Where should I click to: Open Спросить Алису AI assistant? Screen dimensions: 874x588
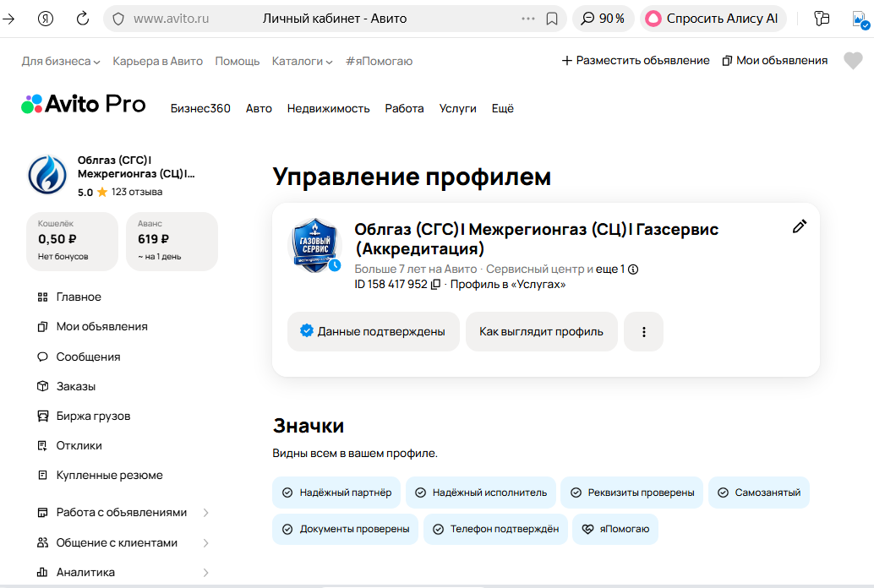(713, 19)
